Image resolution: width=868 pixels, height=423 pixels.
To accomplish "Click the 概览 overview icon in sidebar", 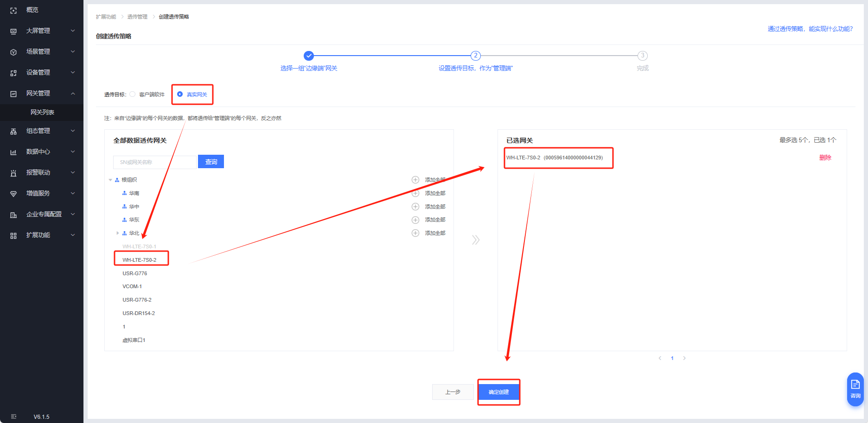I will click(13, 10).
